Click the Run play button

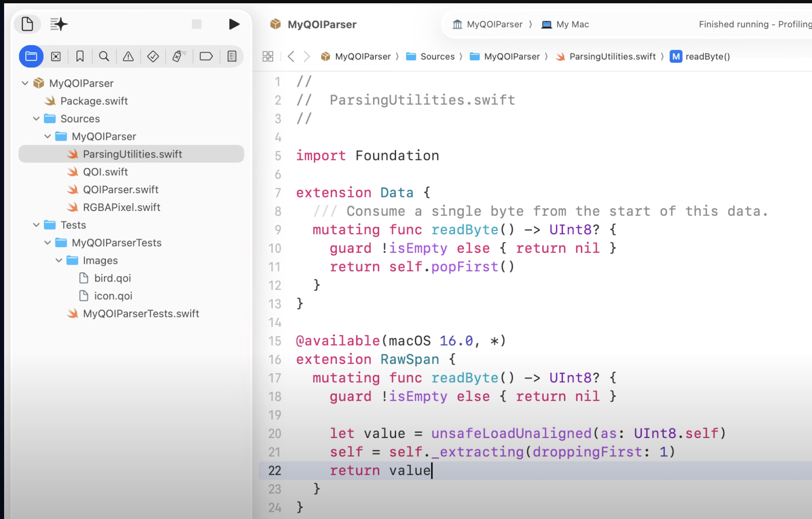[234, 24]
